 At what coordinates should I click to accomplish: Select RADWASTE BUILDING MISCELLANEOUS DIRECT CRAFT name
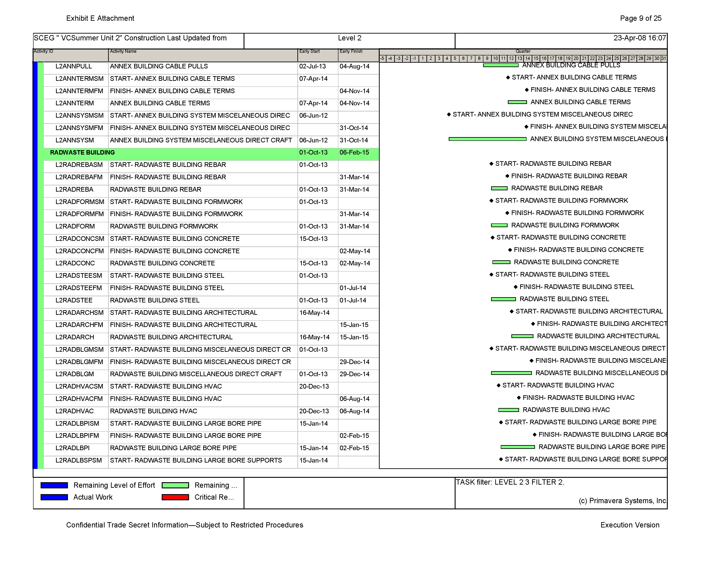pyautogui.click(x=196, y=374)
